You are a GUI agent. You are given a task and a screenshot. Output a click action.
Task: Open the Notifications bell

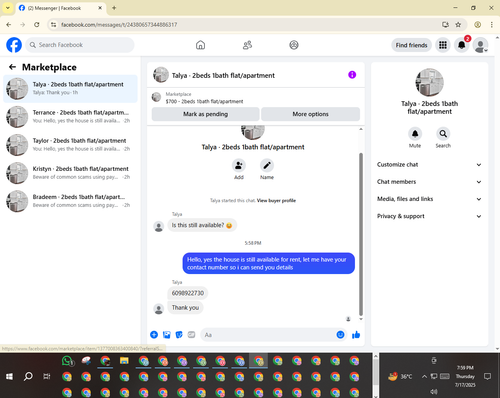click(462, 45)
